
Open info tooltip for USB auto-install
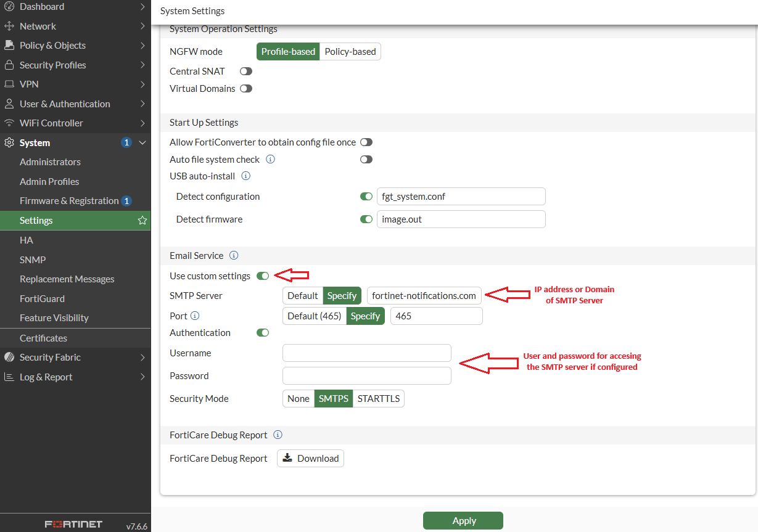[x=245, y=176]
